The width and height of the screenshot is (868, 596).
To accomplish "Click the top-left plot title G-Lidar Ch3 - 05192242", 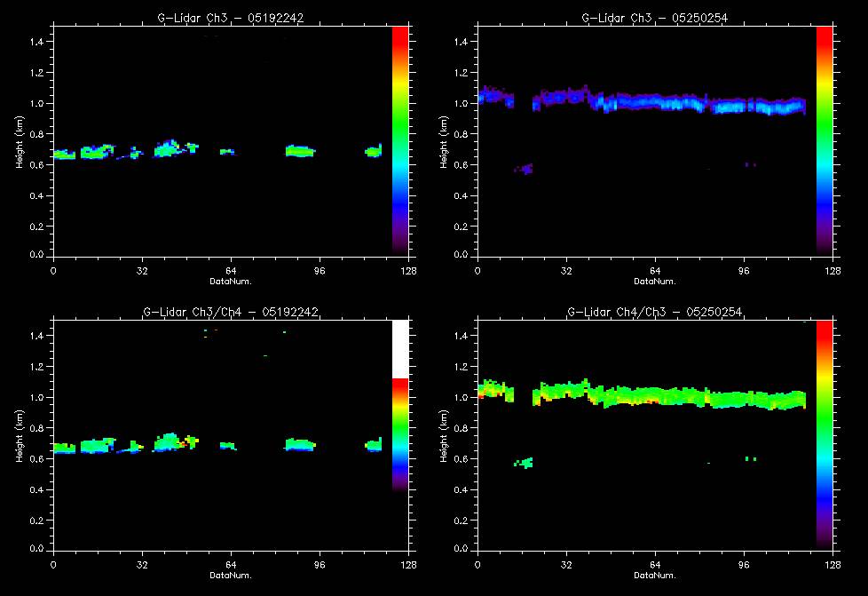I will pos(230,17).
